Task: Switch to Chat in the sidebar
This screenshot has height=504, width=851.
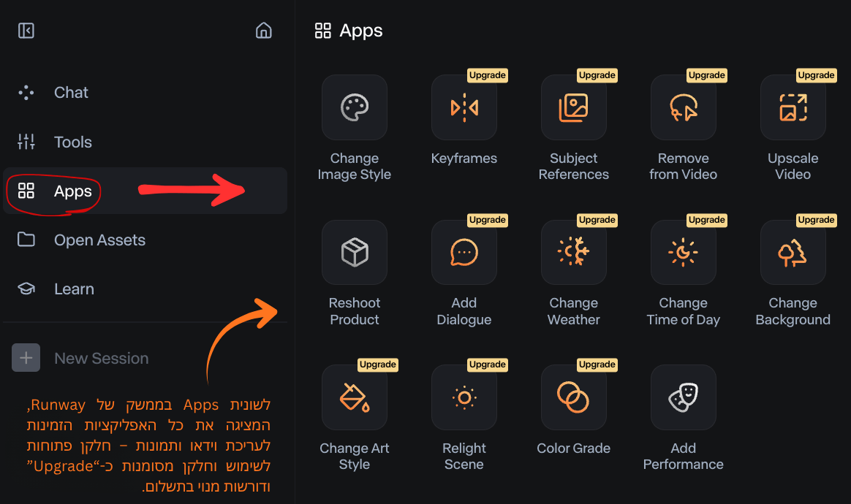Action: [71, 93]
